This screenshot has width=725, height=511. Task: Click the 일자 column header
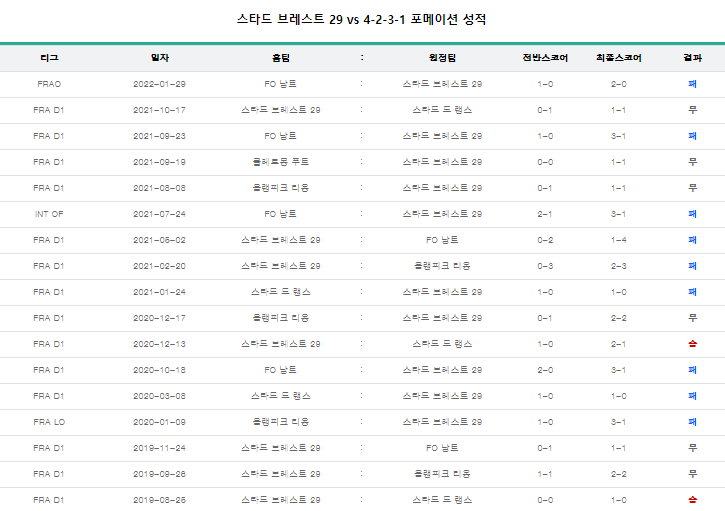(x=160, y=58)
